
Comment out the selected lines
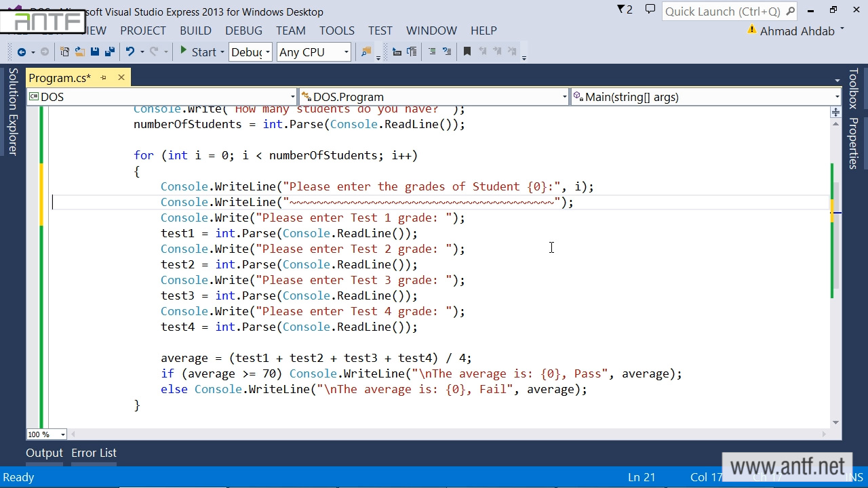tap(432, 52)
